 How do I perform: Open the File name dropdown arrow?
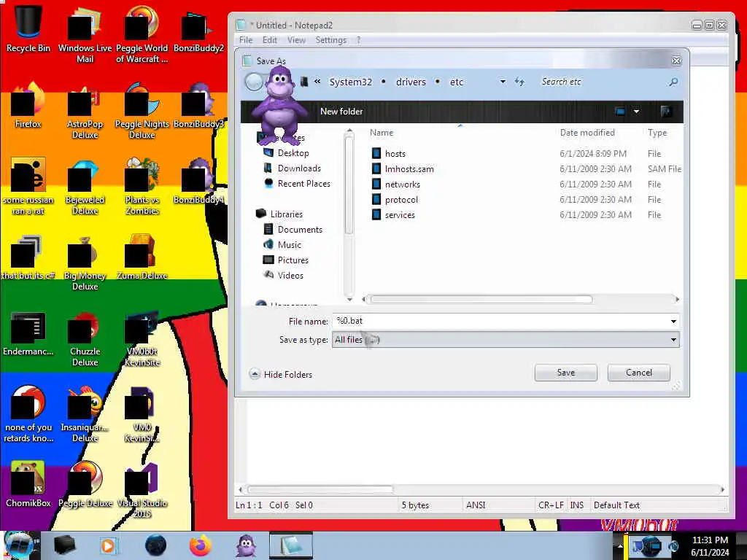click(673, 322)
